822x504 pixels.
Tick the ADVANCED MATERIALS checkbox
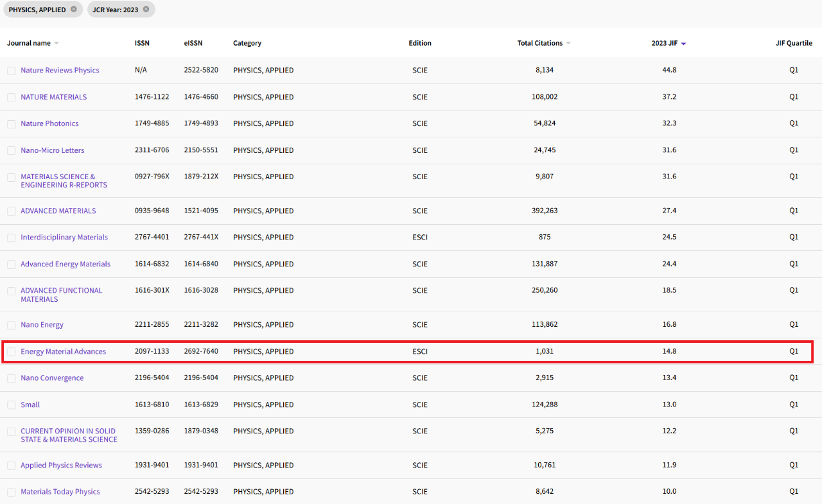pos(12,211)
